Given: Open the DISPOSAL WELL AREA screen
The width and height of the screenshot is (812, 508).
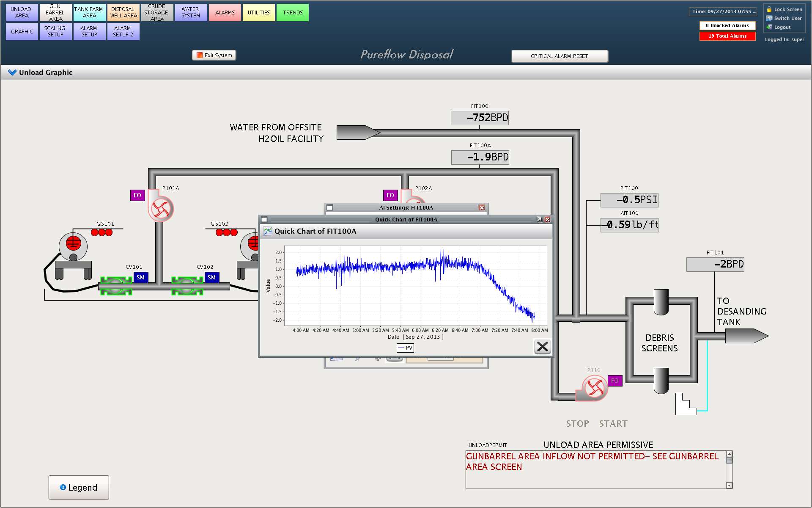Looking at the screenshot, I should pyautogui.click(x=123, y=12).
